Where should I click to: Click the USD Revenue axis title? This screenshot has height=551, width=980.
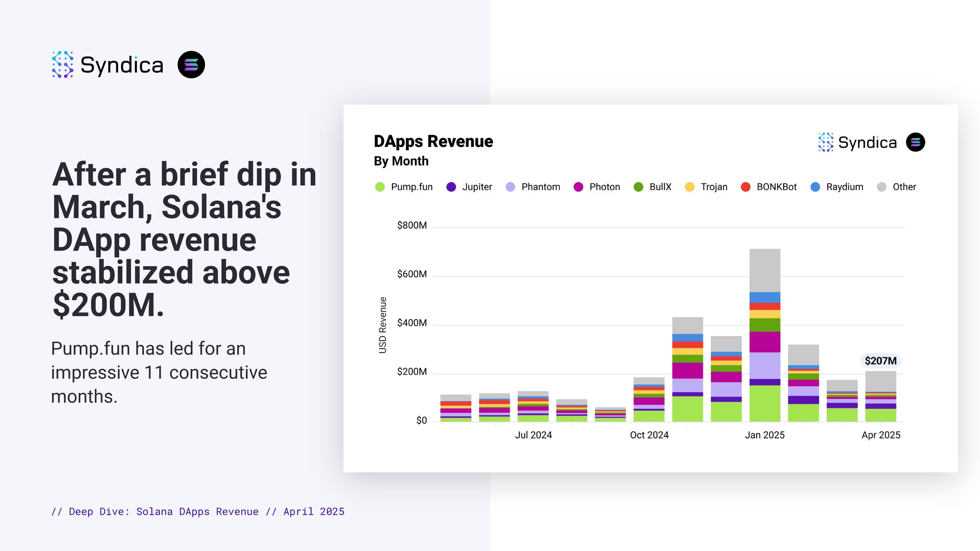point(383,325)
